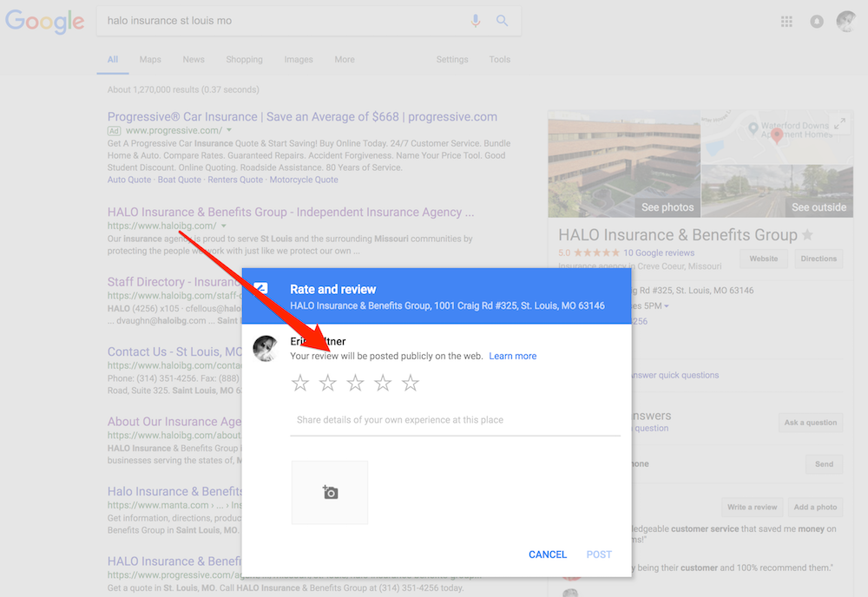The image size is (868, 597).
Task: Open the More search tab menu
Action: pyautogui.click(x=345, y=60)
